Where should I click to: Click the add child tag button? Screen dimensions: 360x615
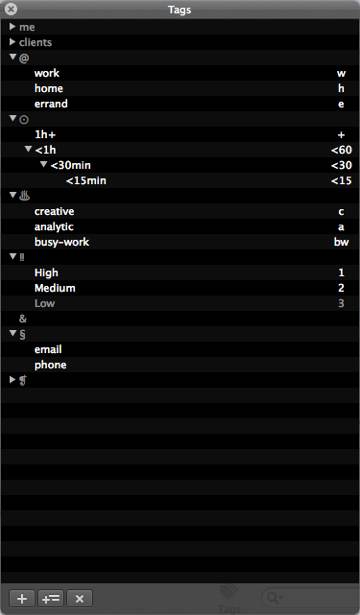51,599
